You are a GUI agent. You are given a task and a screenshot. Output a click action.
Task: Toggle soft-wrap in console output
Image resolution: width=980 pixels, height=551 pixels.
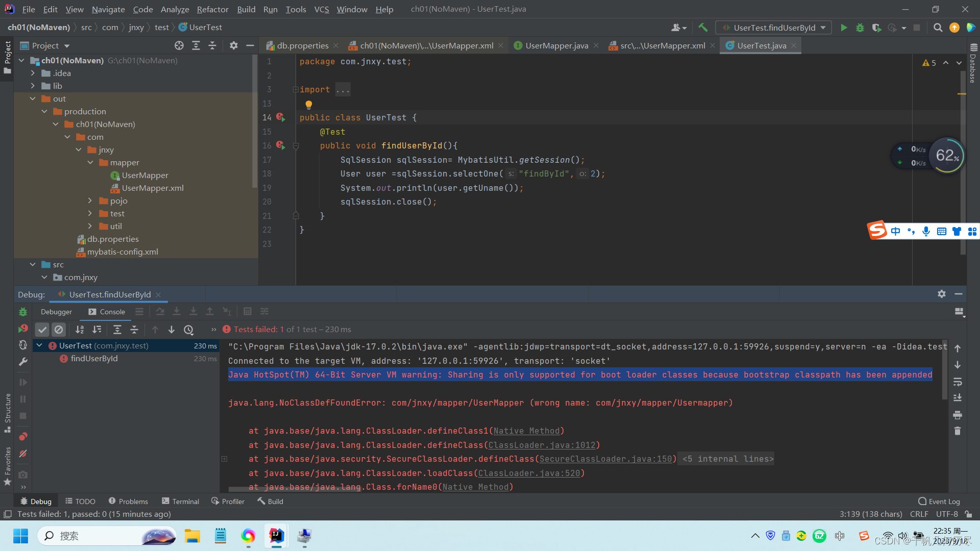(x=958, y=382)
